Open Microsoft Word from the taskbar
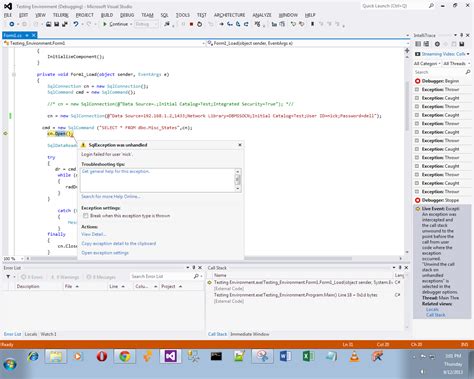 (285, 357)
